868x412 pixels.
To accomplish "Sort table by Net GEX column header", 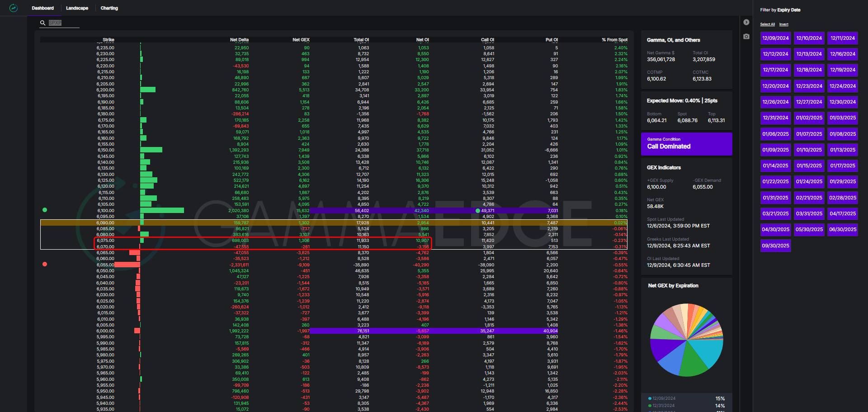I will tap(301, 40).
